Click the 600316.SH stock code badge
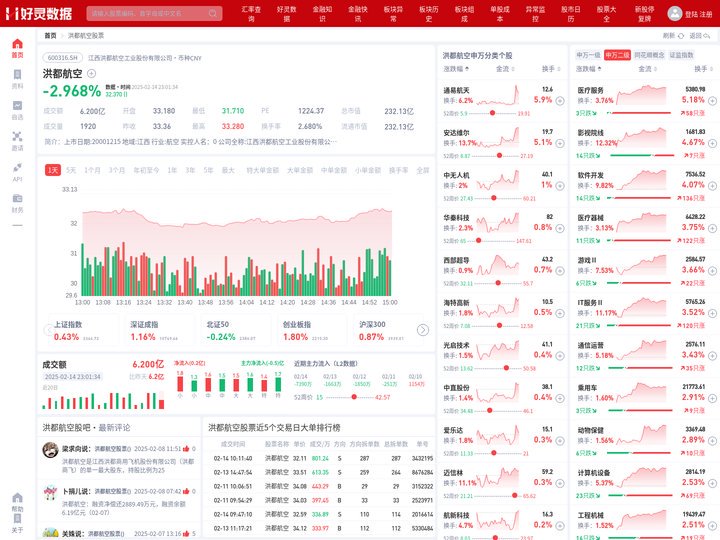720x540 pixels. pos(62,58)
